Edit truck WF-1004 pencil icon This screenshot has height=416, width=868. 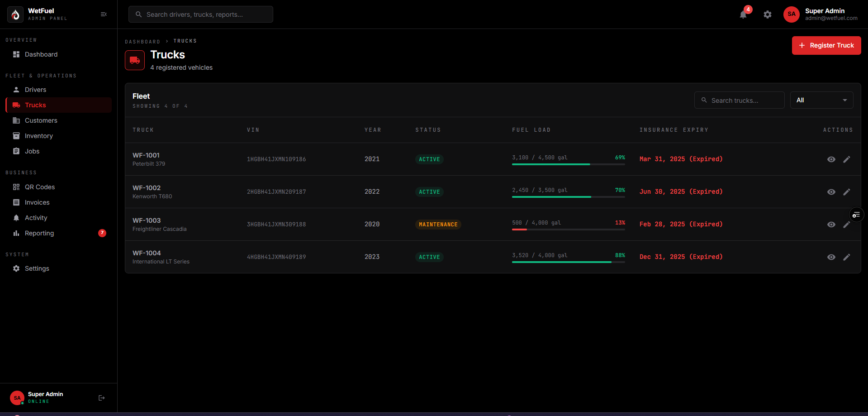tap(847, 257)
